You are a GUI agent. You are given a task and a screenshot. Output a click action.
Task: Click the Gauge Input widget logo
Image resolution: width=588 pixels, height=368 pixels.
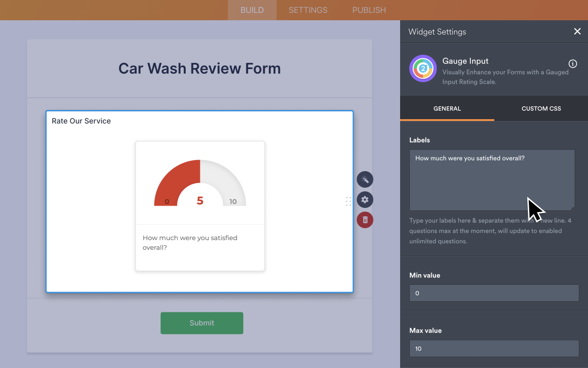423,69
